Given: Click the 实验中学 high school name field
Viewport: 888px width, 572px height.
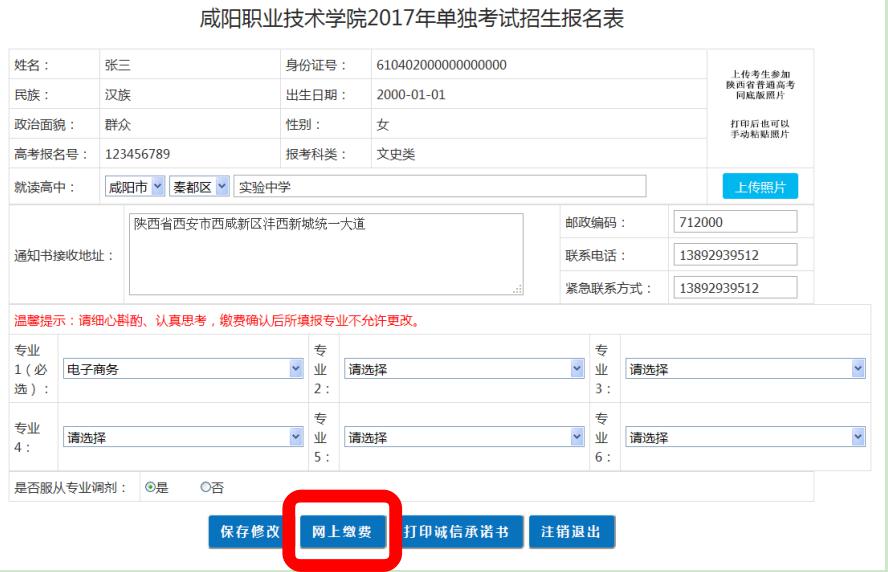Looking at the screenshot, I should [440, 186].
